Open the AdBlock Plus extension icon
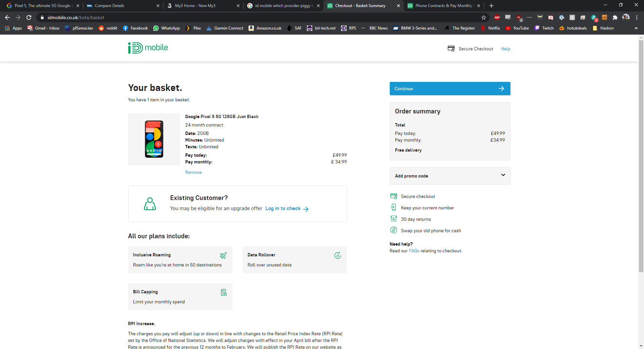 pos(497,17)
